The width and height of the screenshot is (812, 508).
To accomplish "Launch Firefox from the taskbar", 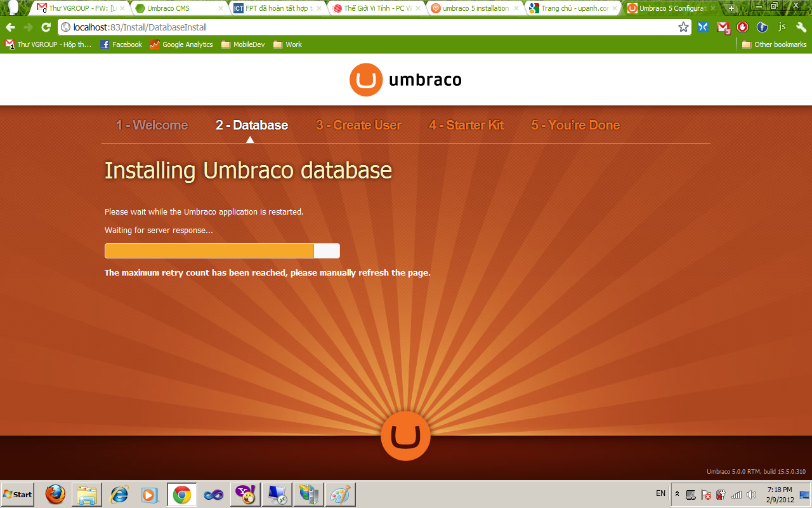I will (x=55, y=494).
